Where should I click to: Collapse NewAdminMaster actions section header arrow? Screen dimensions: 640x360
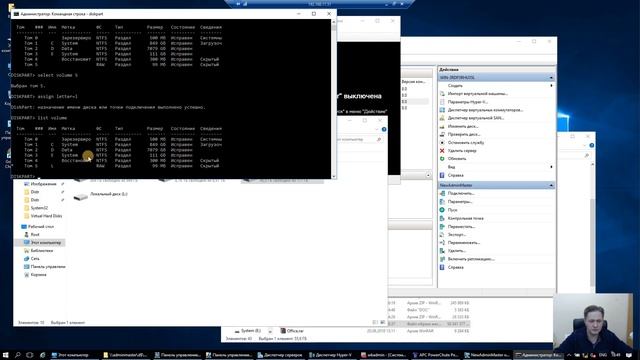(551, 185)
